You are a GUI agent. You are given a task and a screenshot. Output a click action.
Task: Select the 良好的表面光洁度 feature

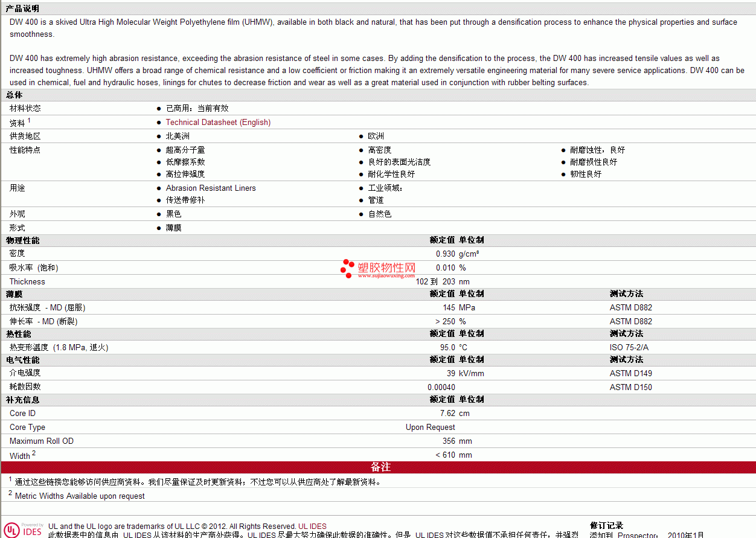(399, 162)
